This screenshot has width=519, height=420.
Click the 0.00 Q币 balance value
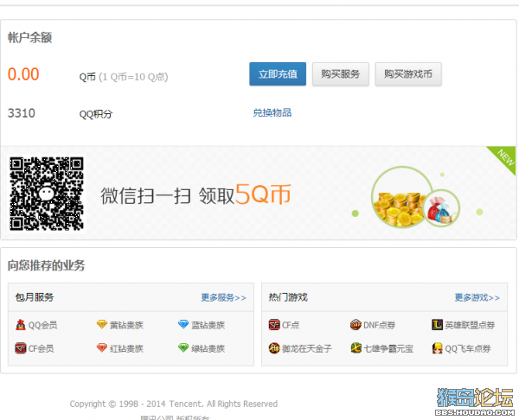23,74
